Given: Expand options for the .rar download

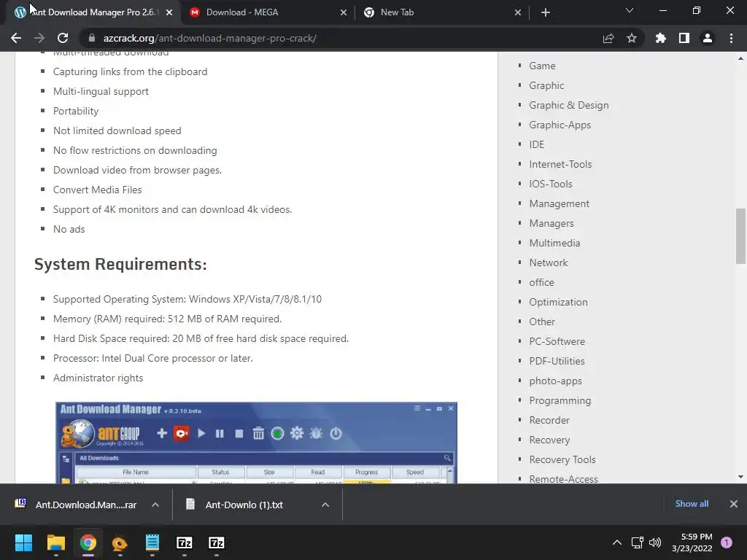Looking at the screenshot, I should [x=155, y=505].
